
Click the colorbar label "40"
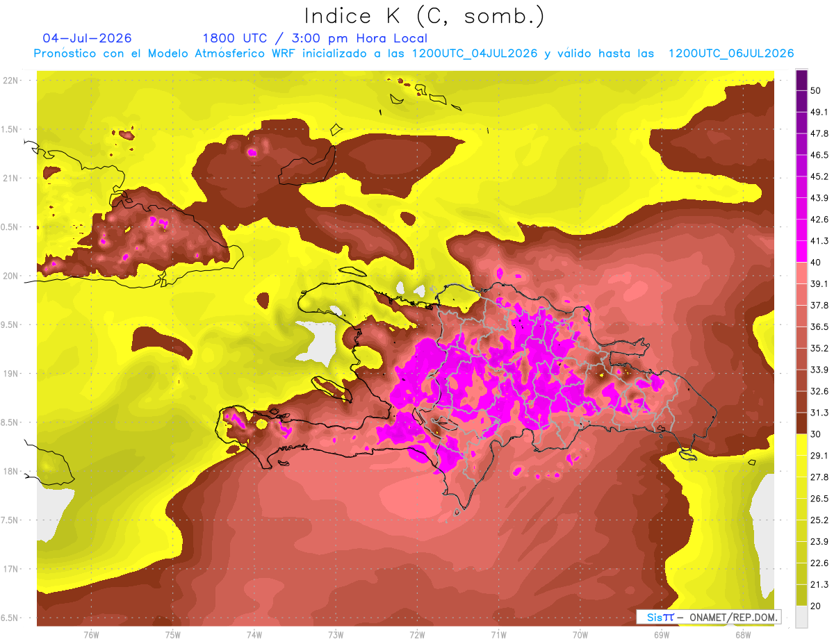pos(816,262)
